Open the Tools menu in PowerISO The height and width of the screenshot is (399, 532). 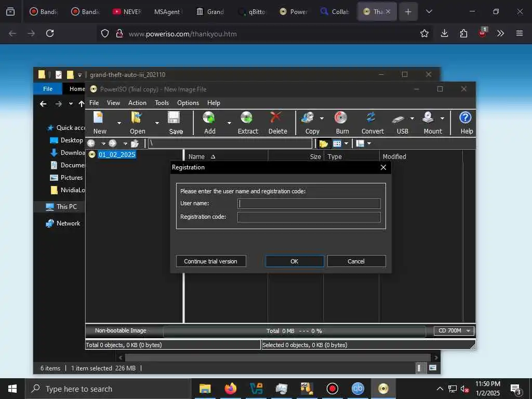tap(162, 103)
